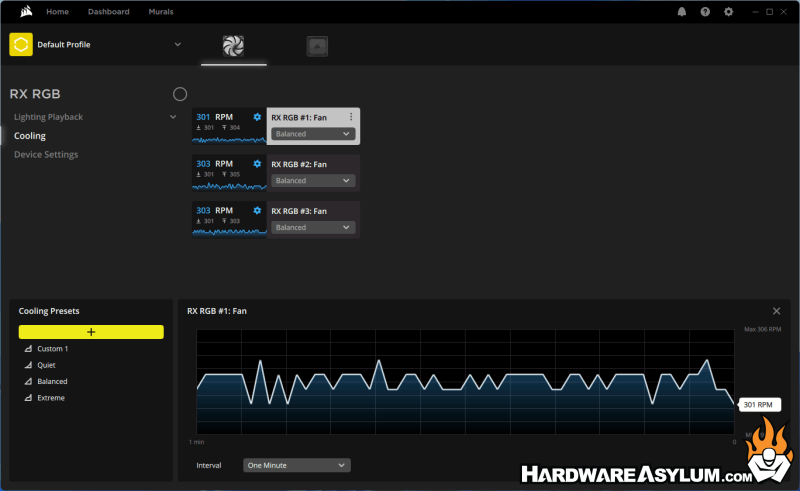800x491 pixels.
Task: Click the circle indicator next to RX RGB
Action: click(180, 94)
